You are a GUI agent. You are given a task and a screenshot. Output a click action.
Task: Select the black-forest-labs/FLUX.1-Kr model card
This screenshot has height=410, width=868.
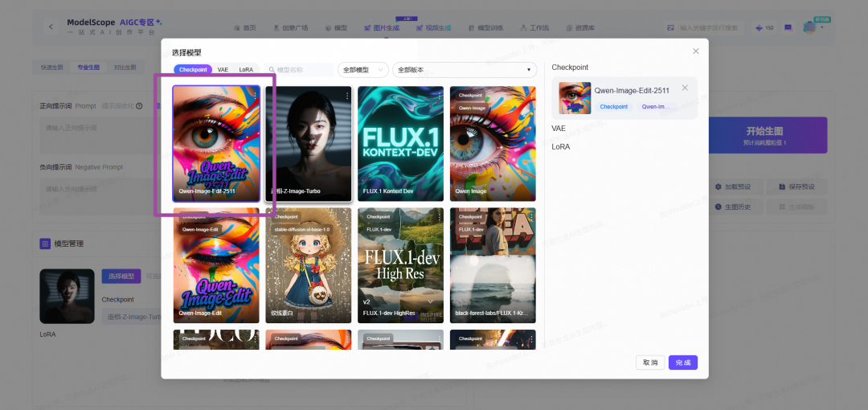point(493,265)
